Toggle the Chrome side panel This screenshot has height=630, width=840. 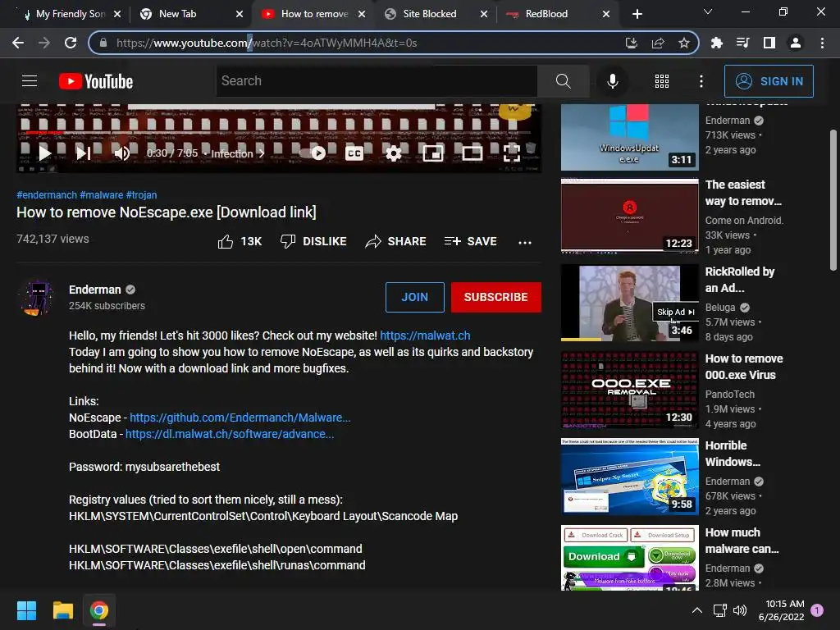coord(769,43)
